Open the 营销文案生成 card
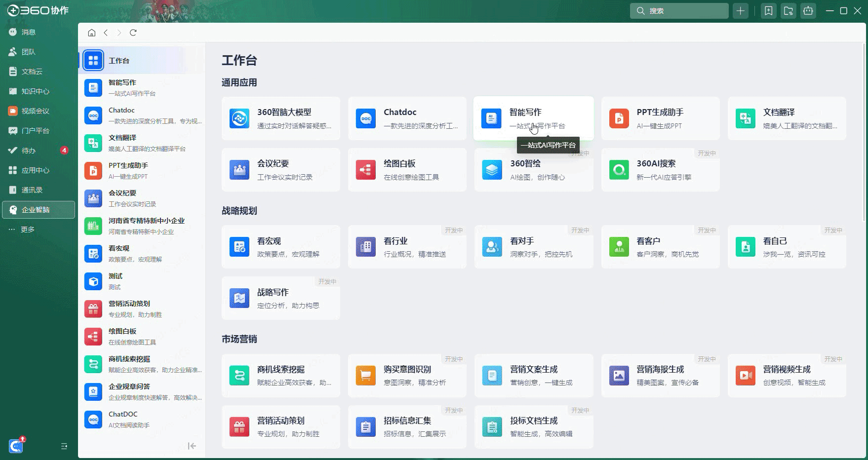868x460 pixels. coord(534,376)
